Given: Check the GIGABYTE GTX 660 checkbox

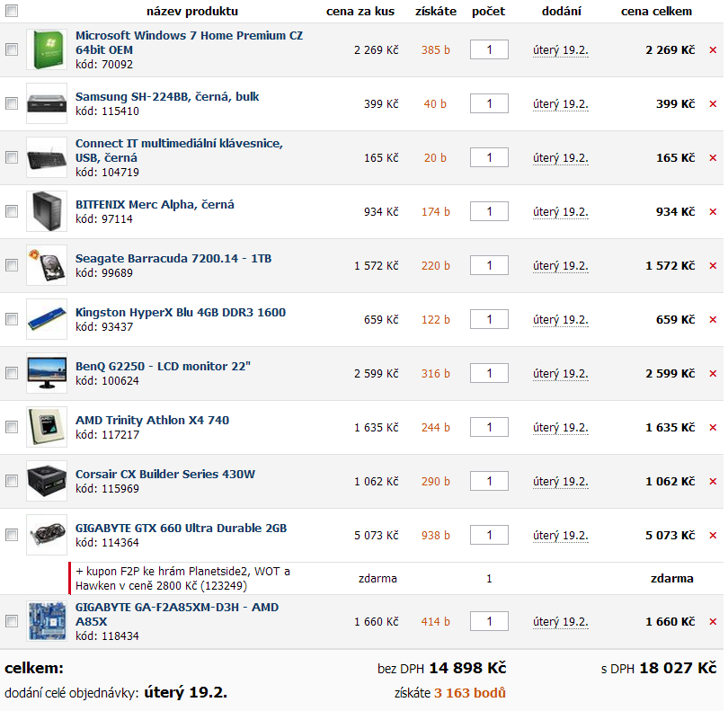Looking at the screenshot, I should pos(12,535).
